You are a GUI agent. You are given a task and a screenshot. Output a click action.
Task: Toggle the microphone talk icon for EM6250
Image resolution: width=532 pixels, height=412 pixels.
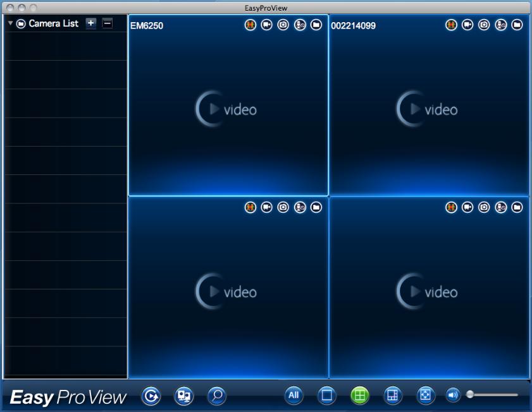pos(300,25)
